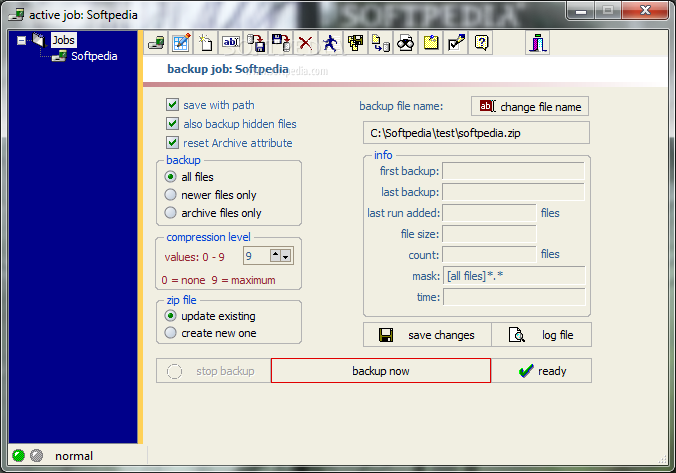Select 'update existing' zip file option

pos(171,316)
